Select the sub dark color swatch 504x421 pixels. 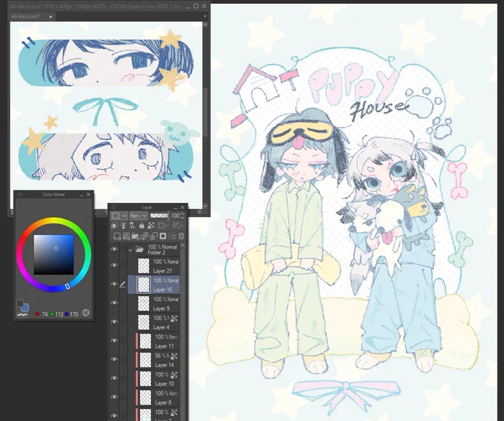tap(19, 303)
